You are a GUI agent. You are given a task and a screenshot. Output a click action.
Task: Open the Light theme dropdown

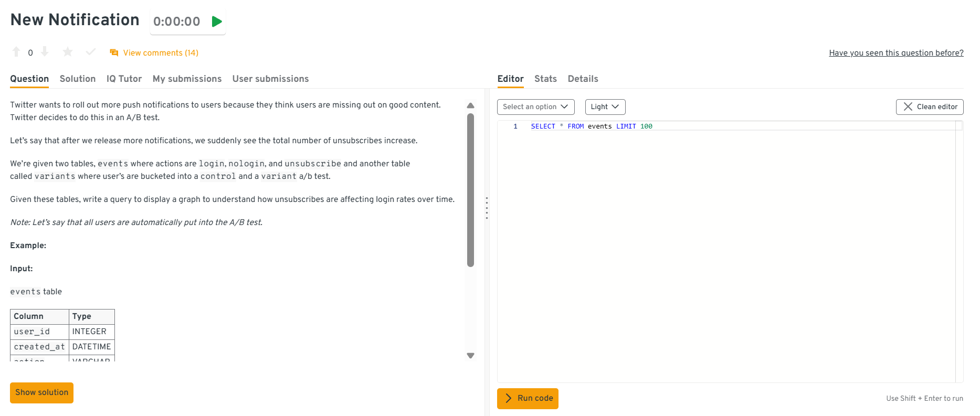point(605,107)
